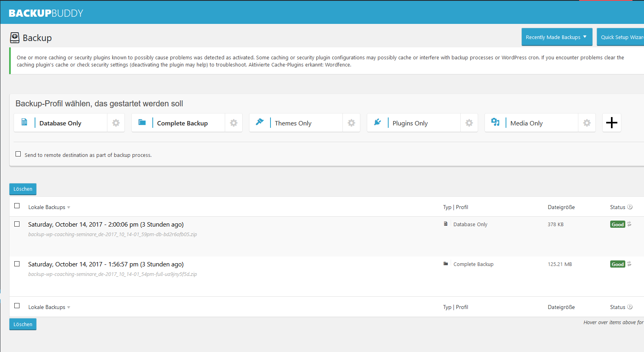Open settings gear for Themes Only profile
This screenshot has width=644, height=352.
pyautogui.click(x=351, y=123)
